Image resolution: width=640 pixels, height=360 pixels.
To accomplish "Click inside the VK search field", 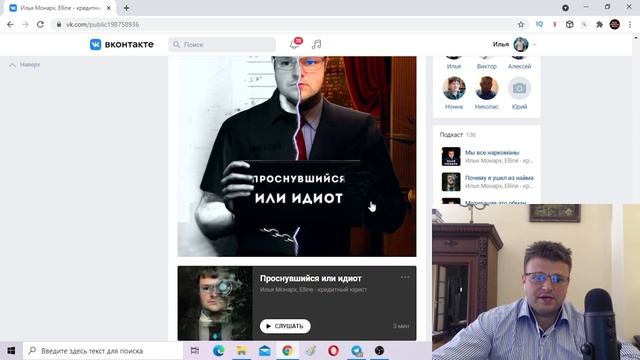I will [x=222, y=44].
